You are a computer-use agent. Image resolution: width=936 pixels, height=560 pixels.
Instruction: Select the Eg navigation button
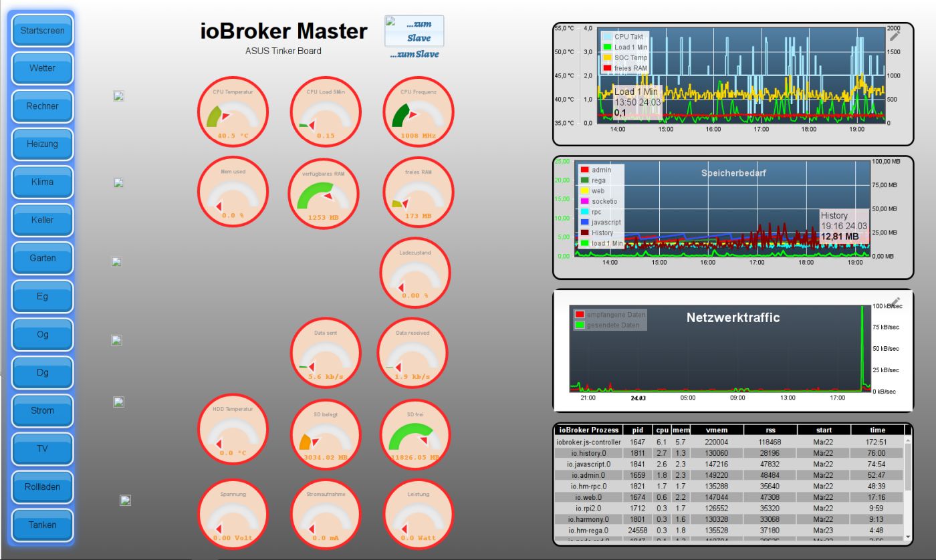42,296
